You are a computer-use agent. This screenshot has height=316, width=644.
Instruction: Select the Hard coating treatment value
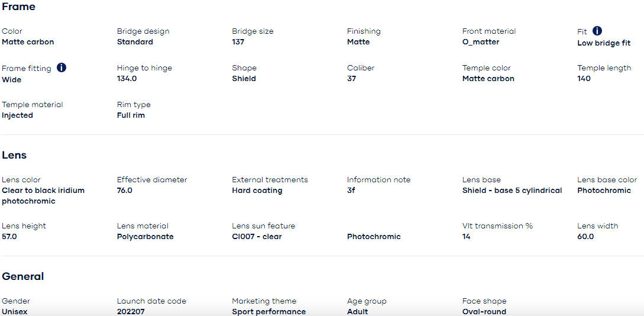coord(257,191)
